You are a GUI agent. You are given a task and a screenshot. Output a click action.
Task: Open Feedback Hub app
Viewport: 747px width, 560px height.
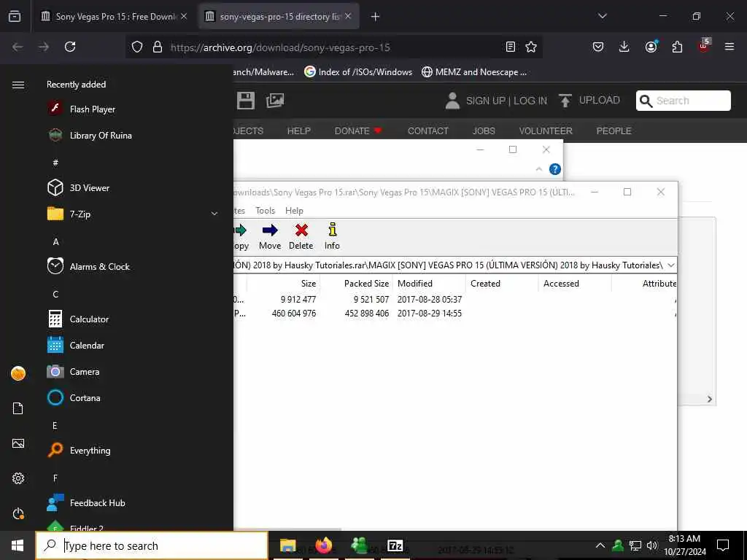[86, 503]
